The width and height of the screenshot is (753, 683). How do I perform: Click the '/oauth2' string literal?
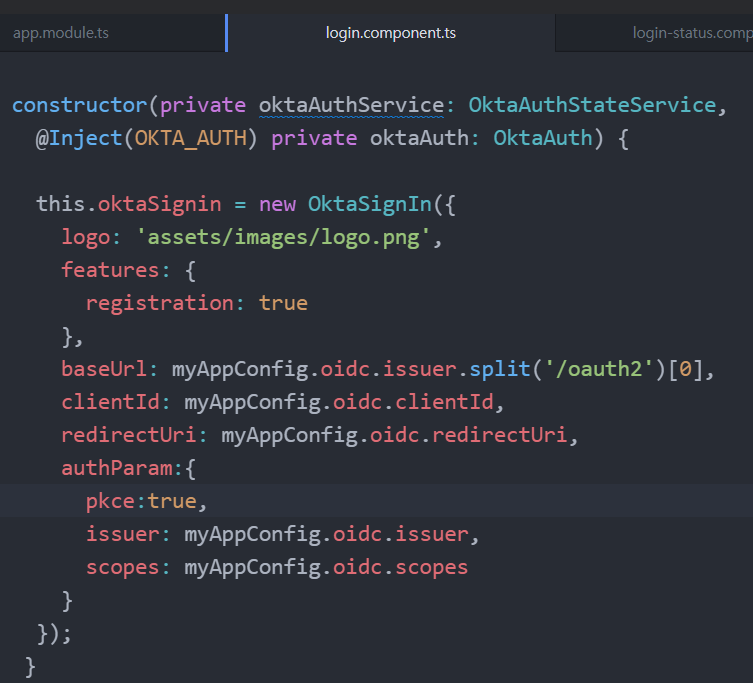tap(598, 369)
